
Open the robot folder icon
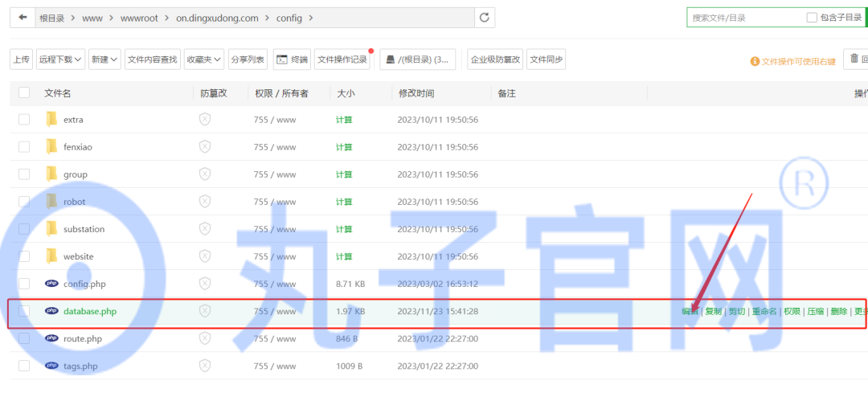[51, 202]
